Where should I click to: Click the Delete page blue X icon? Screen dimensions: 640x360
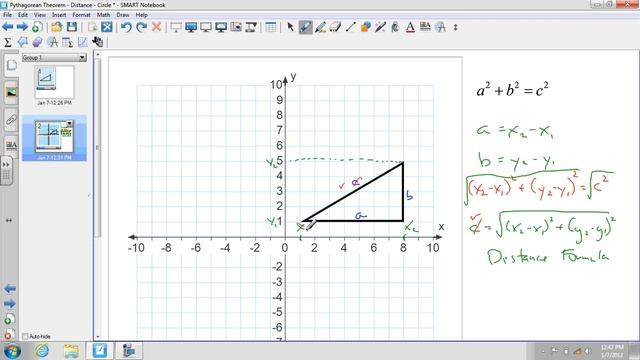coord(107,27)
